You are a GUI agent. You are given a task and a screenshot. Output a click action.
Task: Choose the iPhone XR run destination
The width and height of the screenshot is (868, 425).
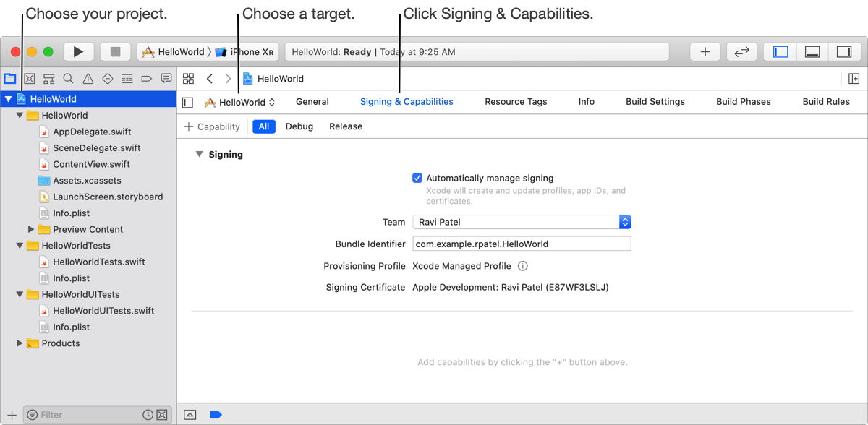point(244,52)
